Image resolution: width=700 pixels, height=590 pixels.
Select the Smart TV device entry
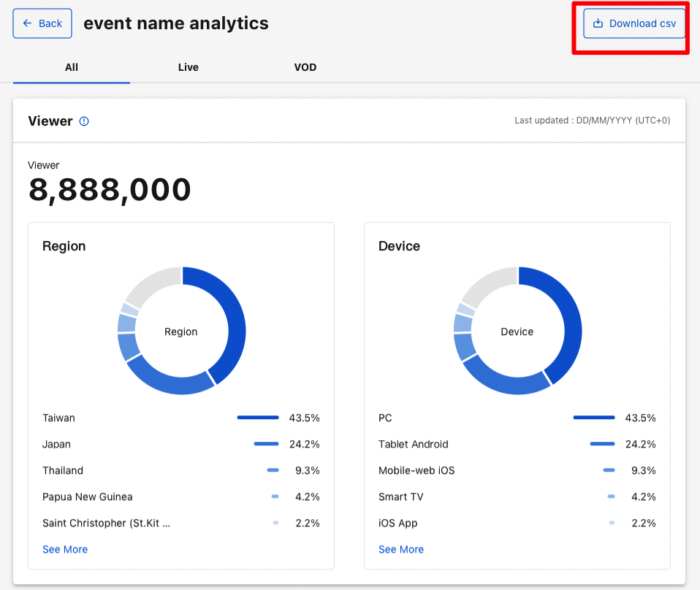click(401, 497)
